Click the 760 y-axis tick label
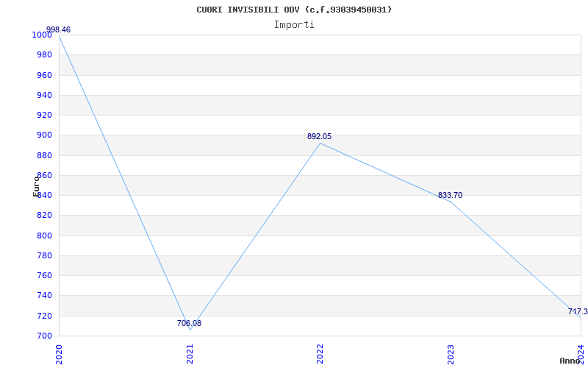The height and width of the screenshot is (368, 588). pyautogui.click(x=43, y=275)
